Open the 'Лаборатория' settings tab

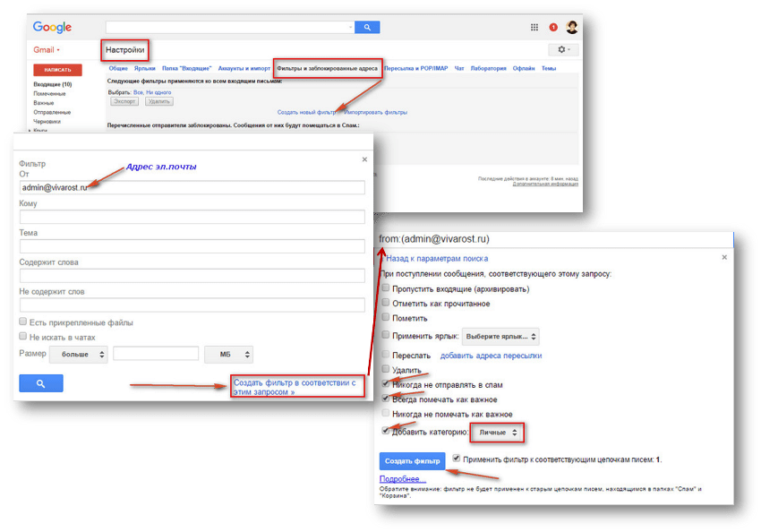[x=488, y=68]
